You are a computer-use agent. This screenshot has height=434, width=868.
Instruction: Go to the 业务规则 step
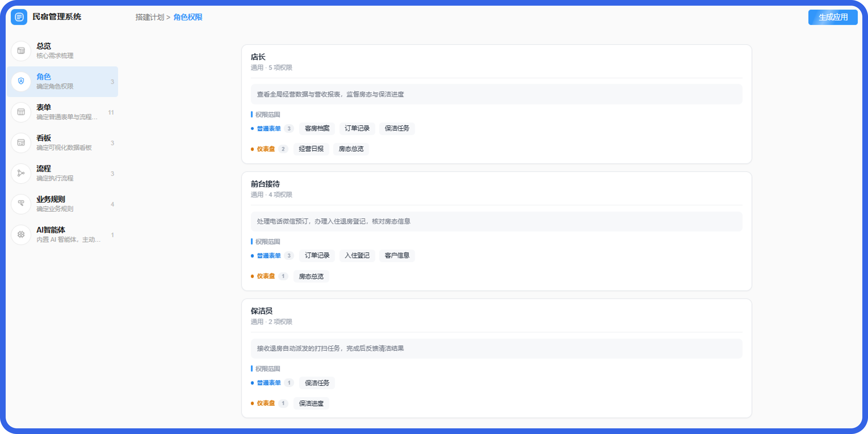point(63,204)
